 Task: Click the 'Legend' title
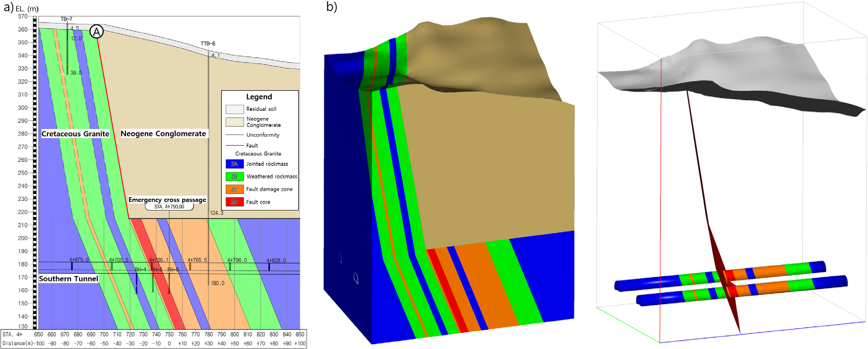coord(259,97)
